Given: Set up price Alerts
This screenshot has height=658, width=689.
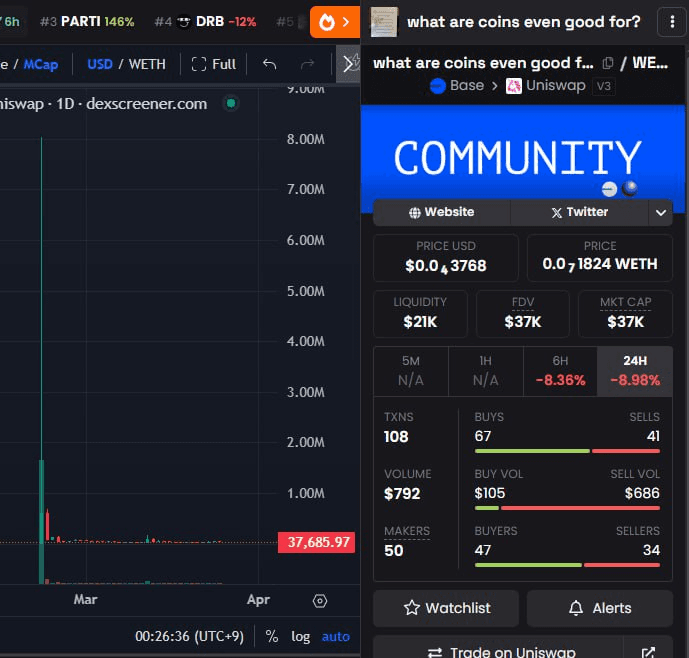Looking at the screenshot, I should coord(599,608).
